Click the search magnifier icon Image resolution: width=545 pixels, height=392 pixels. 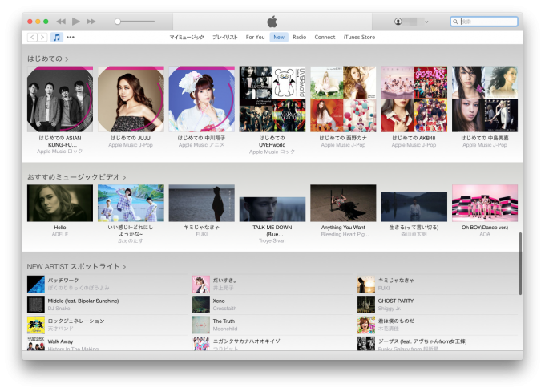455,22
